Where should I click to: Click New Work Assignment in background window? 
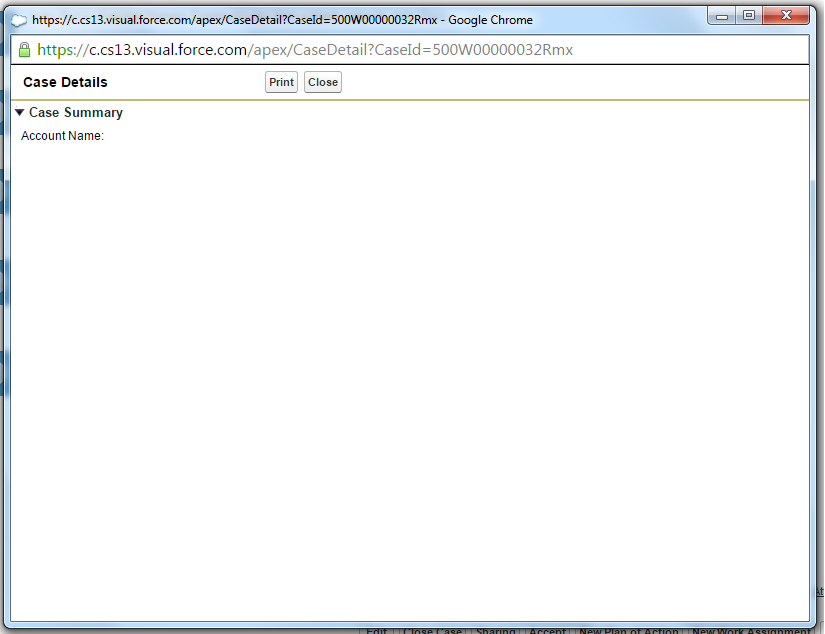tap(751, 630)
